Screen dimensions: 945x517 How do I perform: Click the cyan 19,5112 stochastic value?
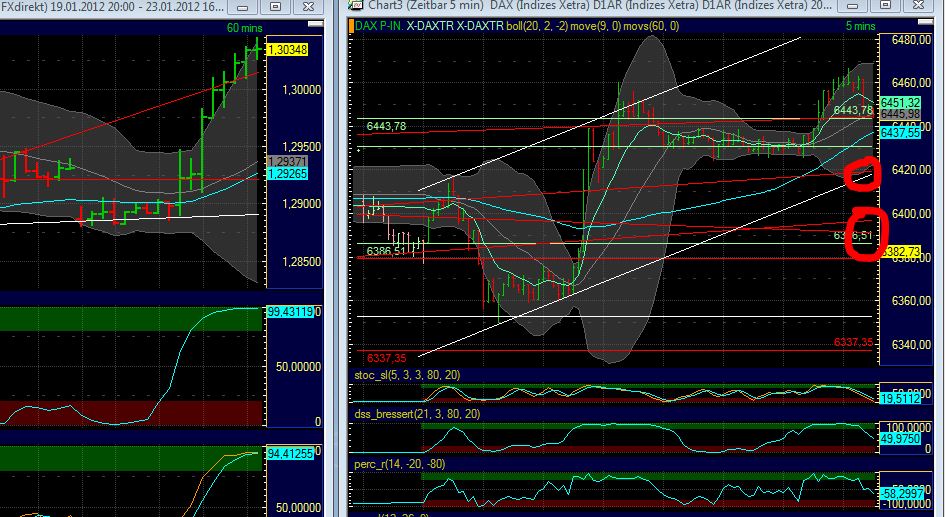[900, 398]
